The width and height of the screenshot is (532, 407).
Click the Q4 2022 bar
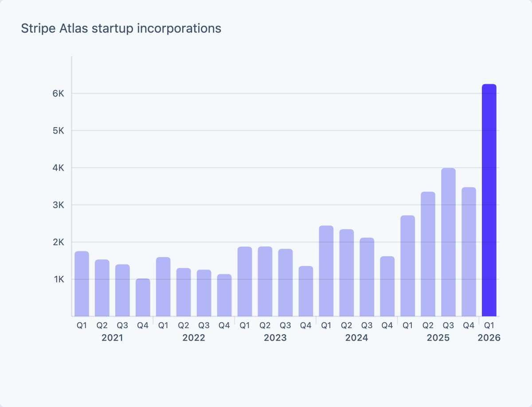tap(224, 295)
